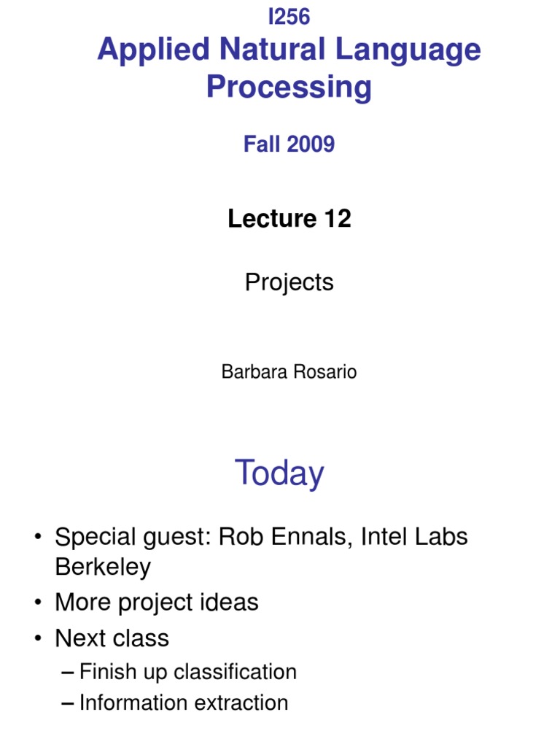Screen dimensions: 560x747
Task: Select the "Finish up classification" sub-item
Action: (x=188, y=672)
